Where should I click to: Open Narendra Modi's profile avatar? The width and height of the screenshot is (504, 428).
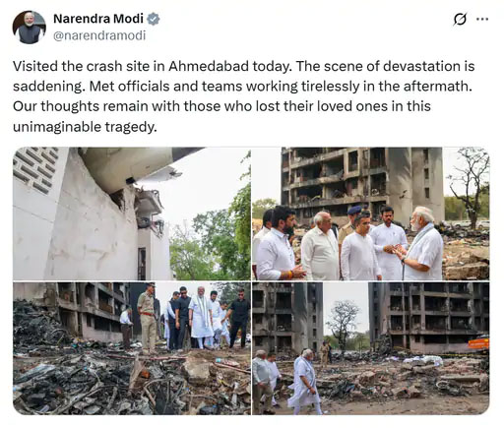point(29,28)
